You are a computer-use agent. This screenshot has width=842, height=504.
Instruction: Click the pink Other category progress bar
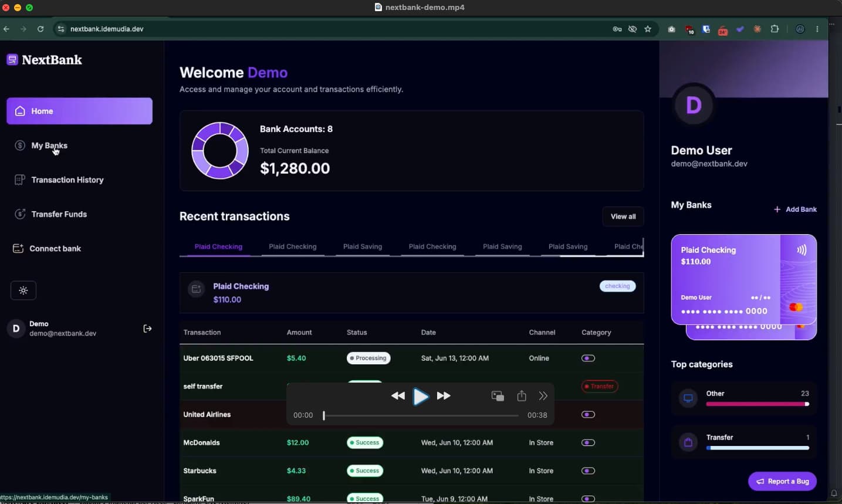[x=758, y=404]
